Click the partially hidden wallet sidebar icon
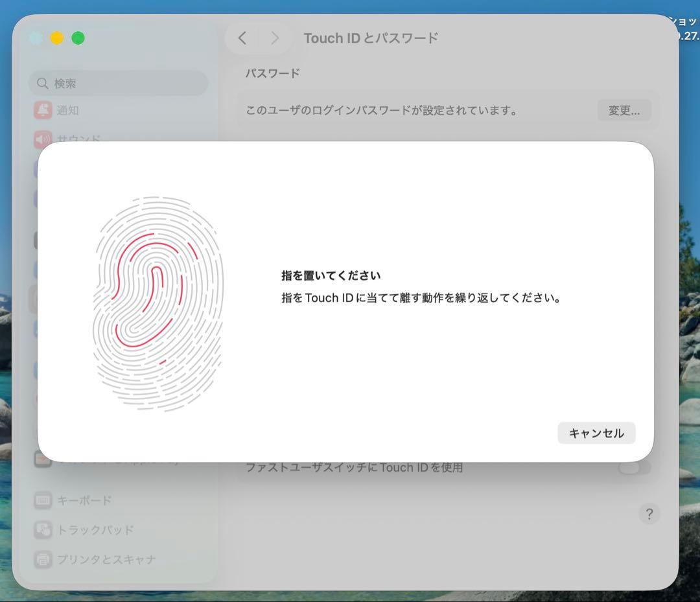 (x=42, y=459)
